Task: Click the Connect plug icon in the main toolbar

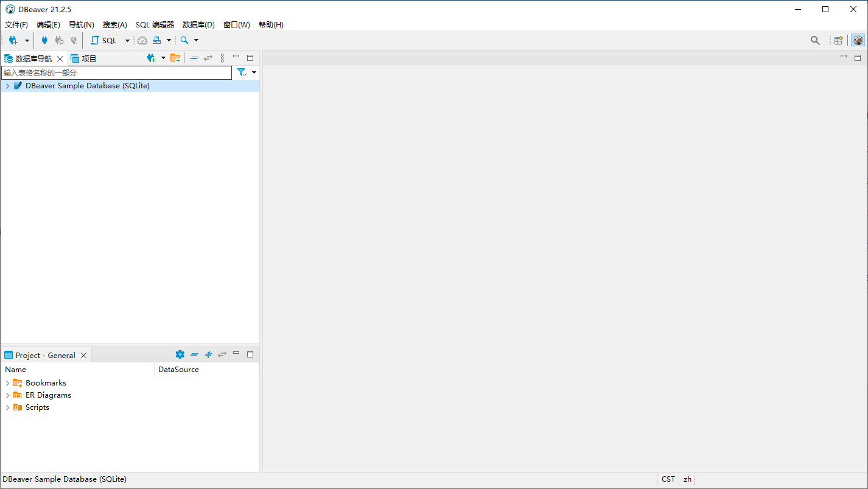Action: pos(44,40)
